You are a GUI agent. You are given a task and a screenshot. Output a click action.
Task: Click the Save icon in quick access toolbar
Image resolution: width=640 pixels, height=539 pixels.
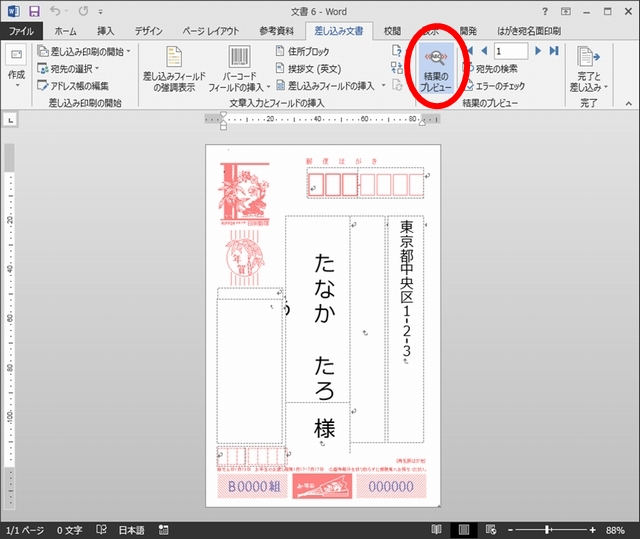[x=34, y=11]
